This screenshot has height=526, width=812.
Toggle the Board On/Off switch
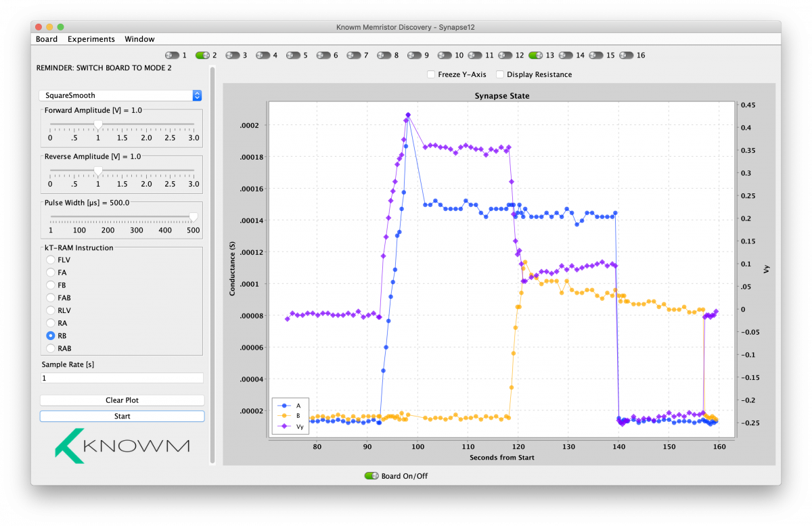pyautogui.click(x=371, y=476)
